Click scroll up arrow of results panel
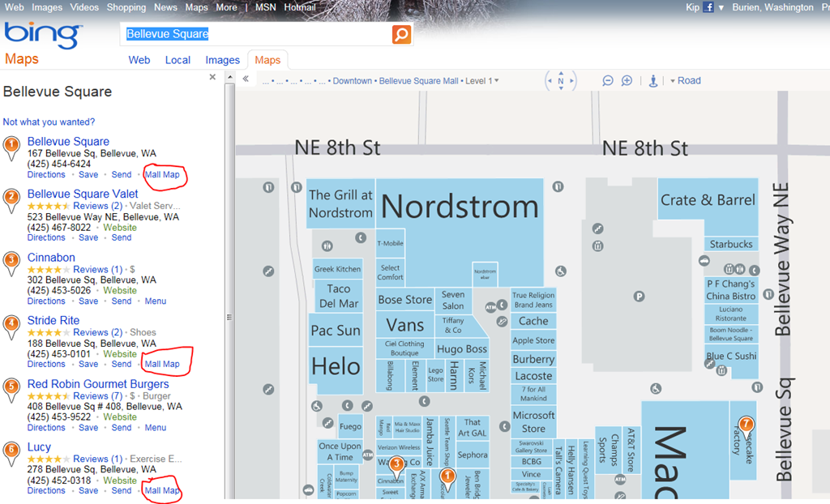Viewport: 830px width, 504px height. (229, 77)
